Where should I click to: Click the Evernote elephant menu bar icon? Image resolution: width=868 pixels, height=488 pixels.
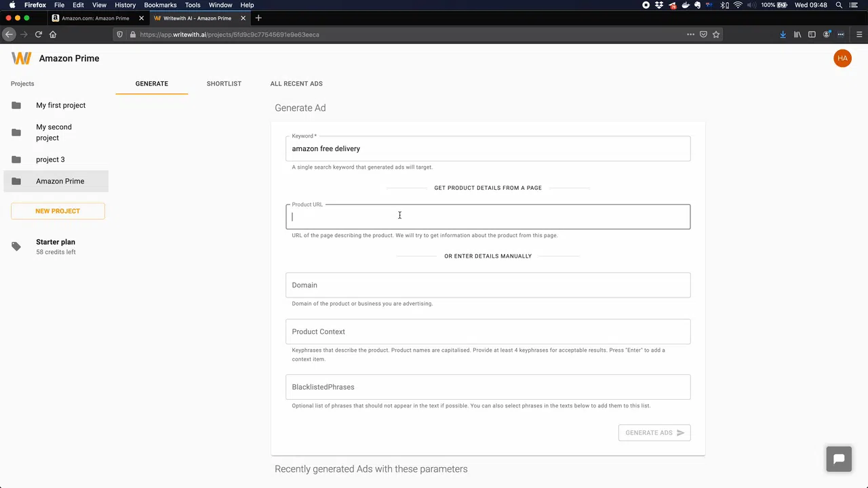point(698,5)
